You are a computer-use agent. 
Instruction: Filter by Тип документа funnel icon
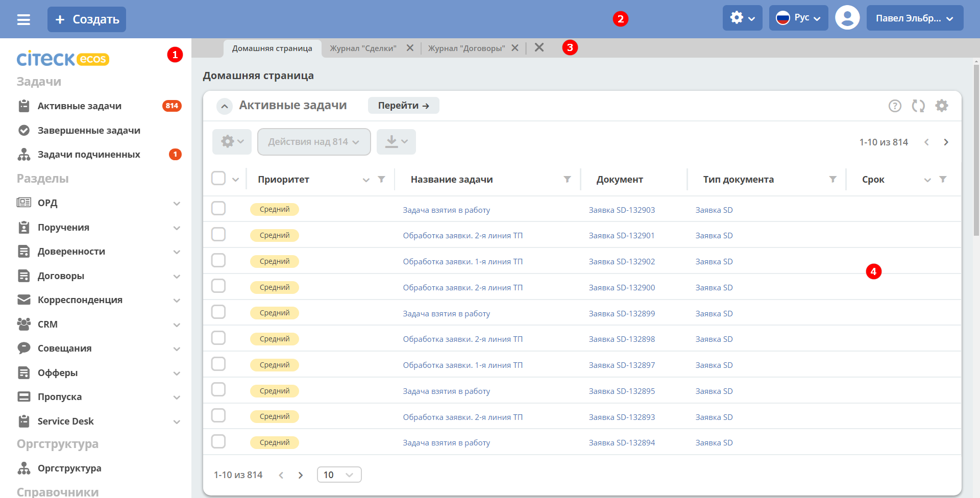coord(832,179)
